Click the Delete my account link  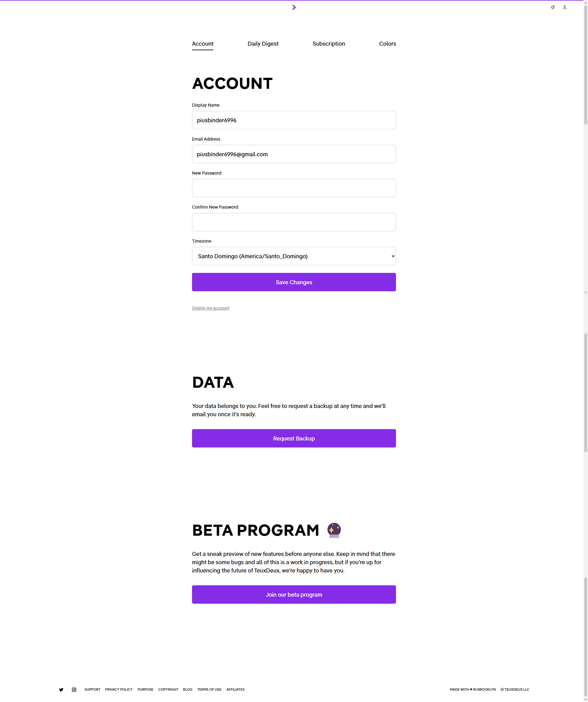tap(211, 308)
